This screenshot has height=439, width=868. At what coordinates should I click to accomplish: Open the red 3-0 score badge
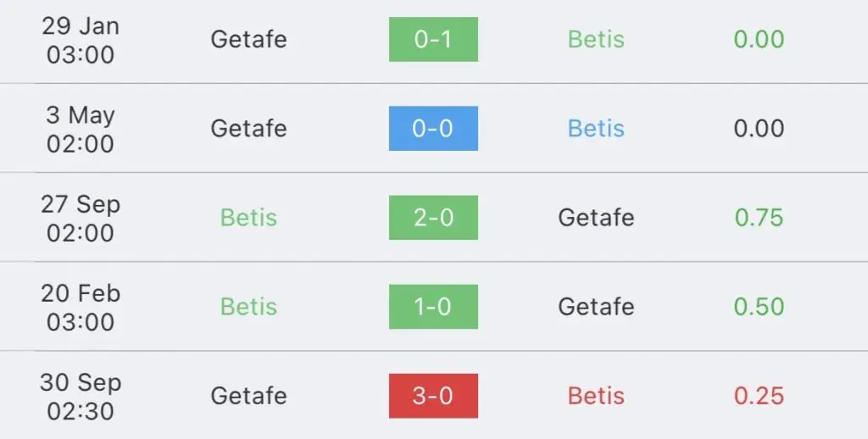coord(433,396)
